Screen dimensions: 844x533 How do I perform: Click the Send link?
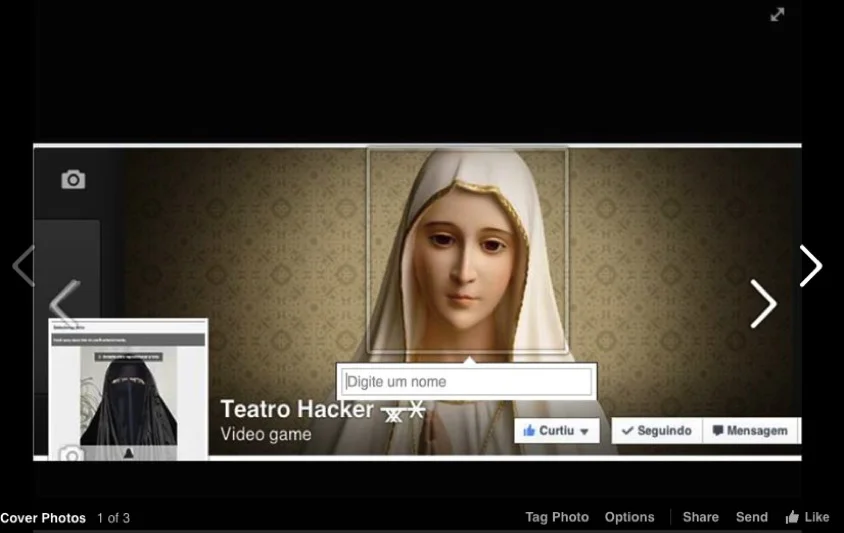751,517
